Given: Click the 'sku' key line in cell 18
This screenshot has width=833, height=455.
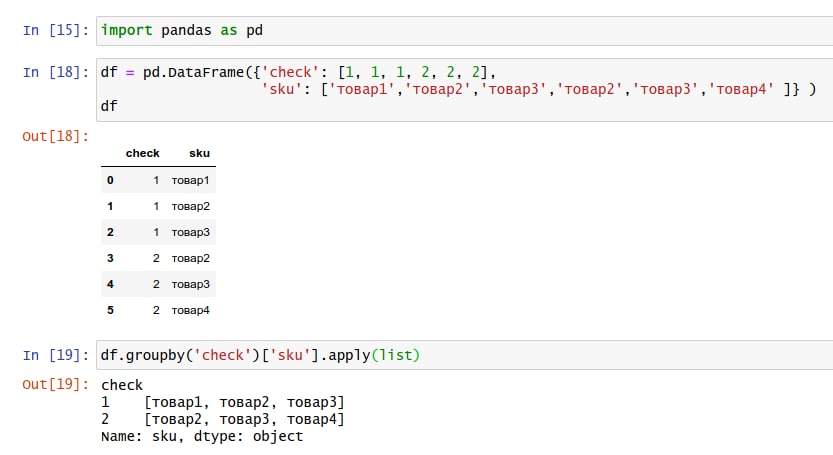Looking at the screenshot, I should point(538,89).
